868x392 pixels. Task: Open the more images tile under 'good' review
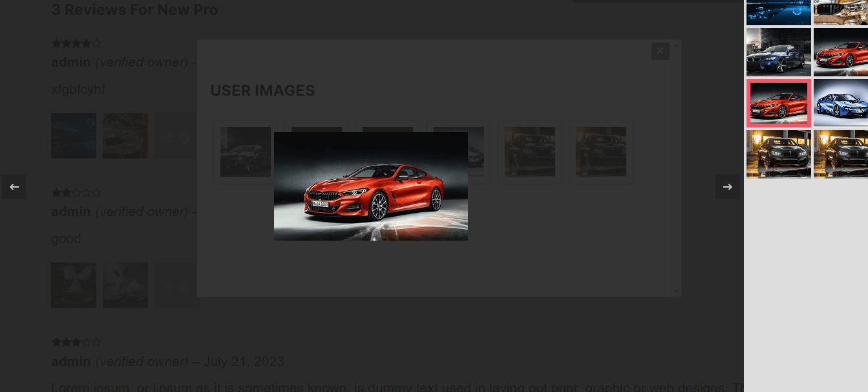[x=176, y=285]
